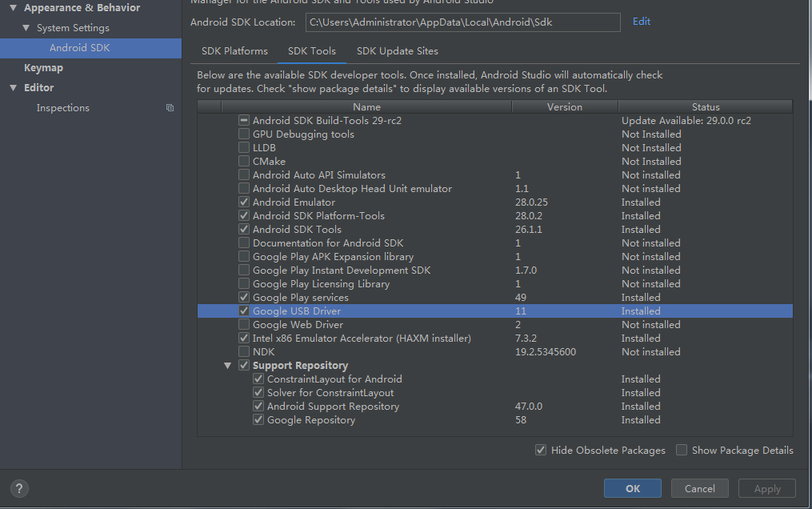Click the Android SDK Location input field
The height and width of the screenshot is (509, 812).
click(464, 22)
